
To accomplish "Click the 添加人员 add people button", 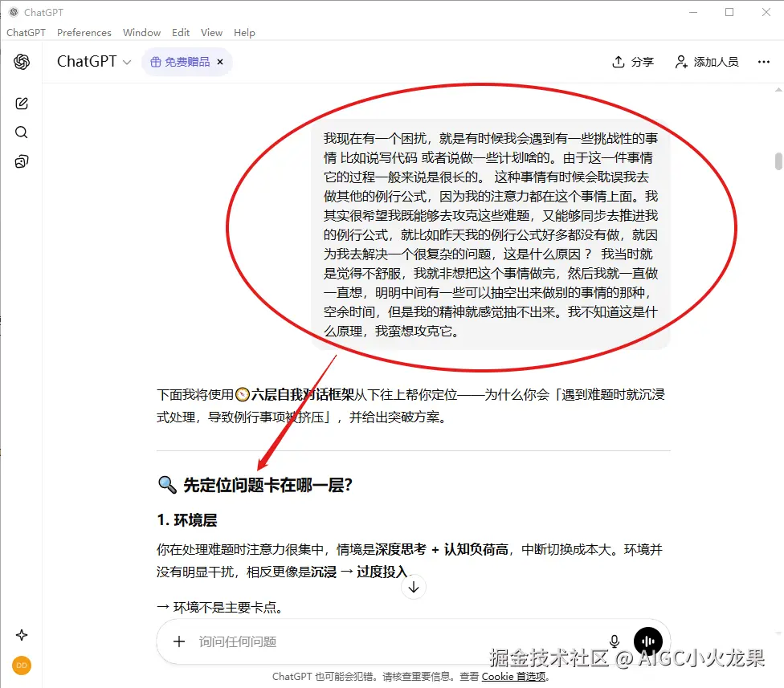I will (706, 61).
